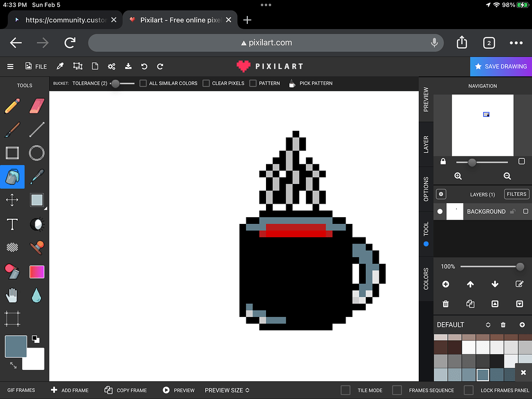Delete the current layer using the trash icon
This screenshot has height=399, width=532.
(445, 303)
